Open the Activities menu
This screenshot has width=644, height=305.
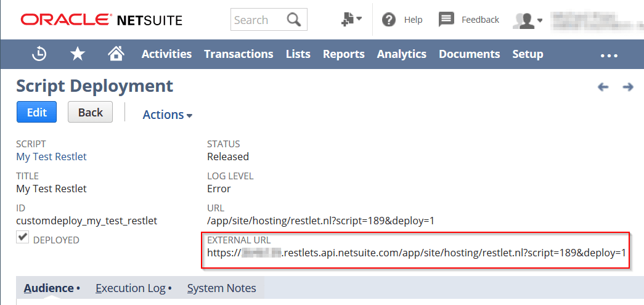click(167, 54)
